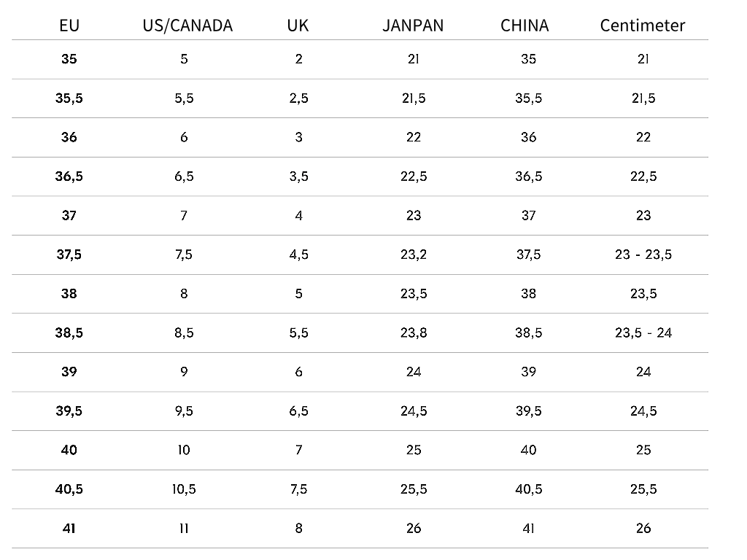Select the Centimeter column header

[x=642, y=26]
